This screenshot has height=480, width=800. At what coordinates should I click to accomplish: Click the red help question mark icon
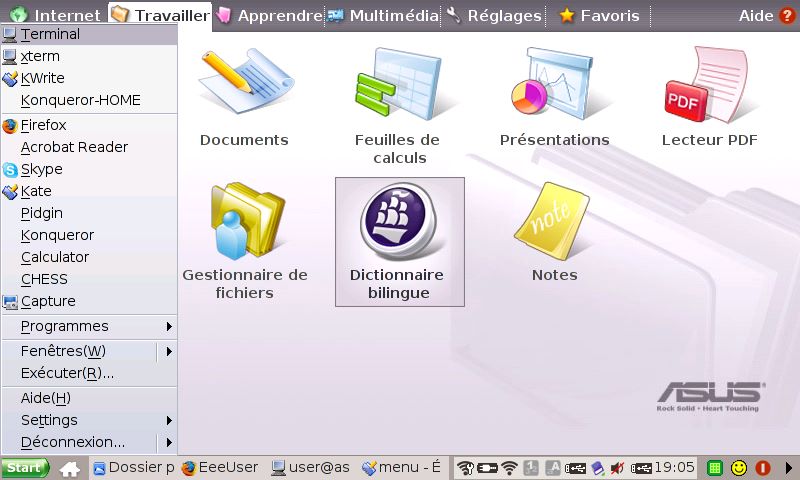pos(787,15)
